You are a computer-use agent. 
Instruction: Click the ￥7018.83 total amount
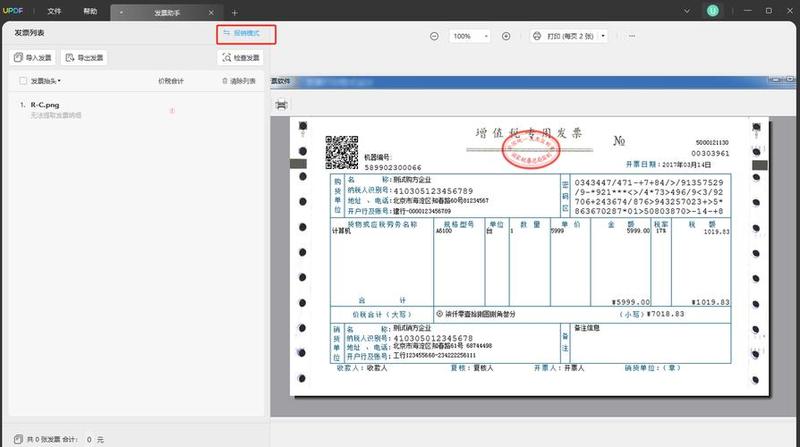tap(665, 314)
